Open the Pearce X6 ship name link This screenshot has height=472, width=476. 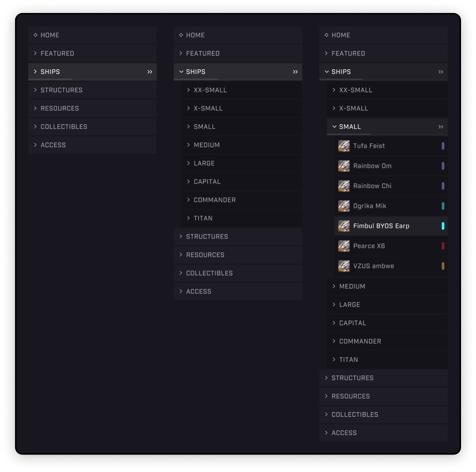pos(369,246)
